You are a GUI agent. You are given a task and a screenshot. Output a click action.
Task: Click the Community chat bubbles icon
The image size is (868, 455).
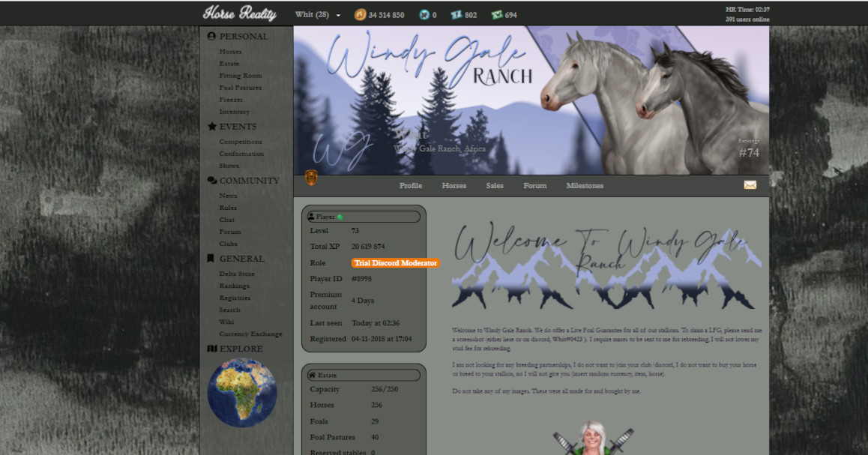(x=211, y=181)
